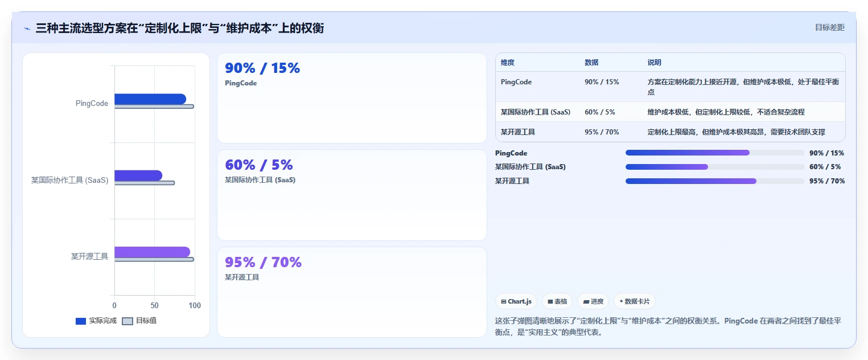Screen dimensions: 868x360
Task: Click 95% / 70% value after progress bar
Action: (827, 181)
